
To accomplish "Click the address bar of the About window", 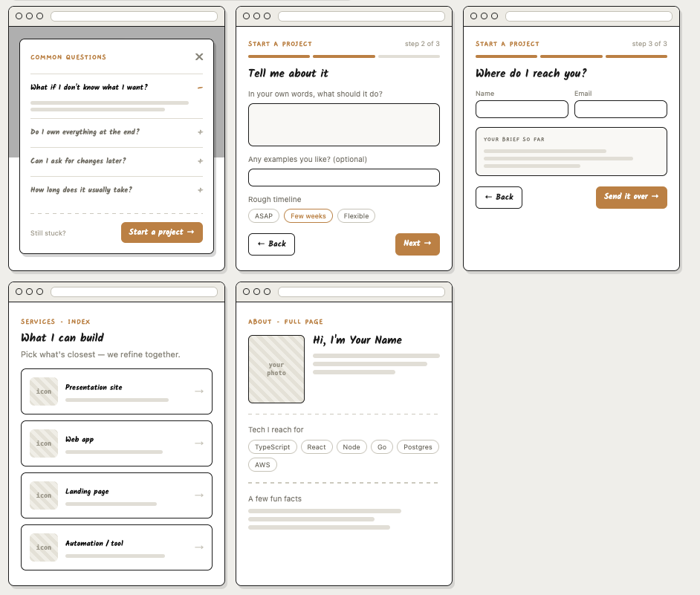I will point(361,291).
